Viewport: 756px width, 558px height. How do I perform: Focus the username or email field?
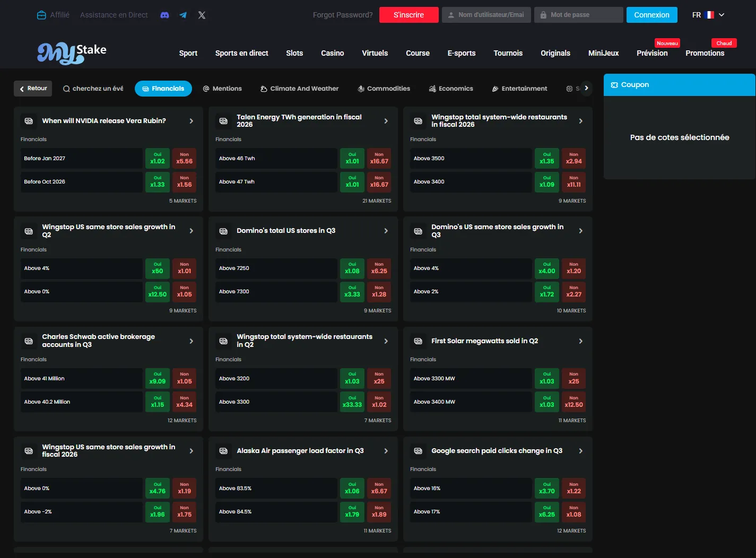coord(486,15)
